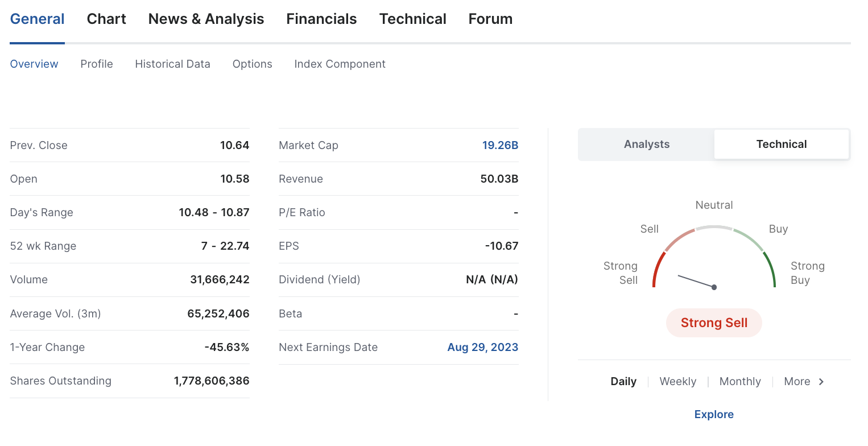The width and height of the screenshot is (868, 446).
Task: Go to the News & Analysis tab
Action: 206,19
